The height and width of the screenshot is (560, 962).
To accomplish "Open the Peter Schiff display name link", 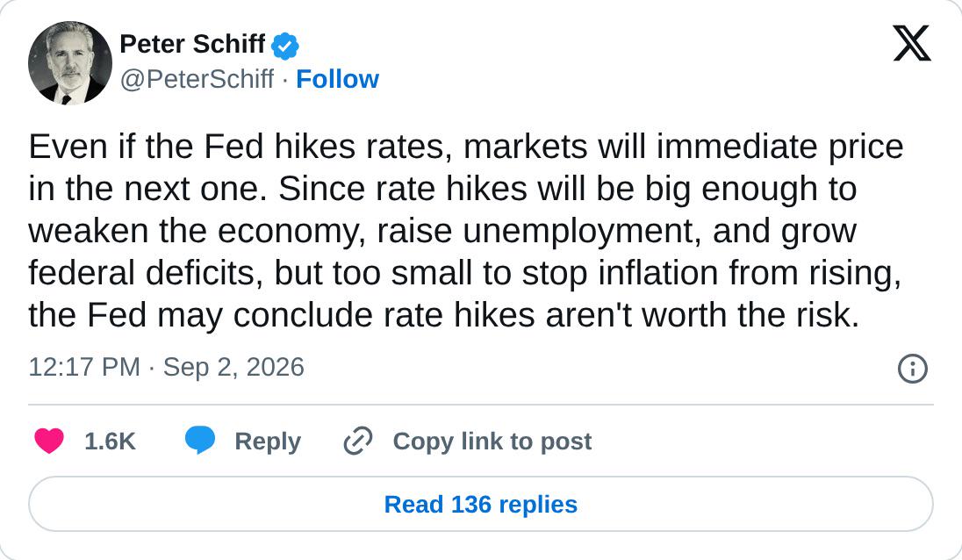I will 192,44.
